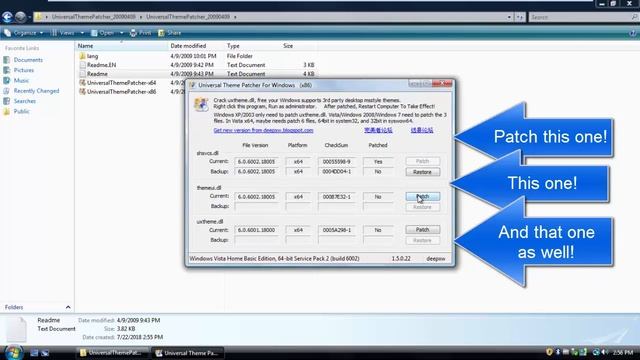Select UniversalThemePatcher-x64 file

point(118,83)
